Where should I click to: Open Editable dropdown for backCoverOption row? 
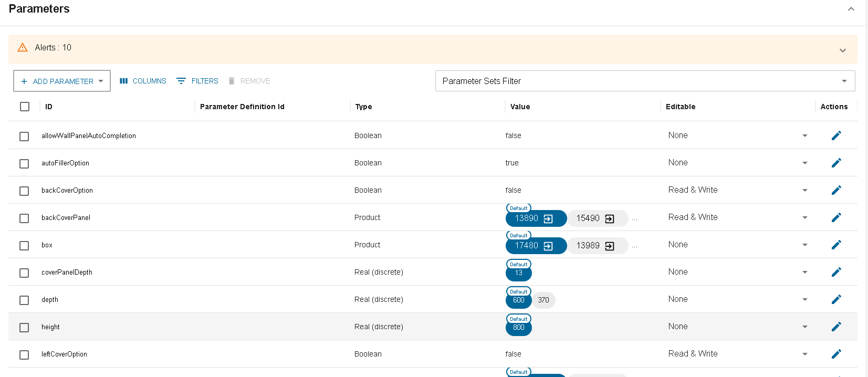804,190
